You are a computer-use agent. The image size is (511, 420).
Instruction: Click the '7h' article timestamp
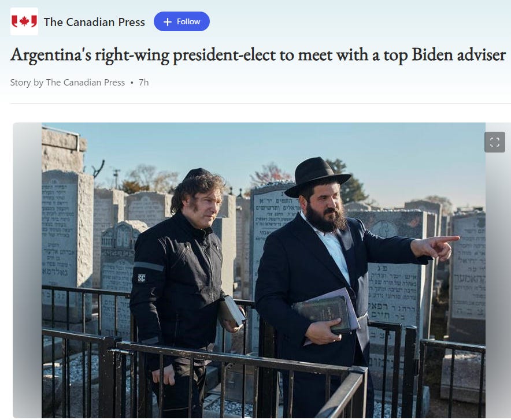(x=144, y=83)
